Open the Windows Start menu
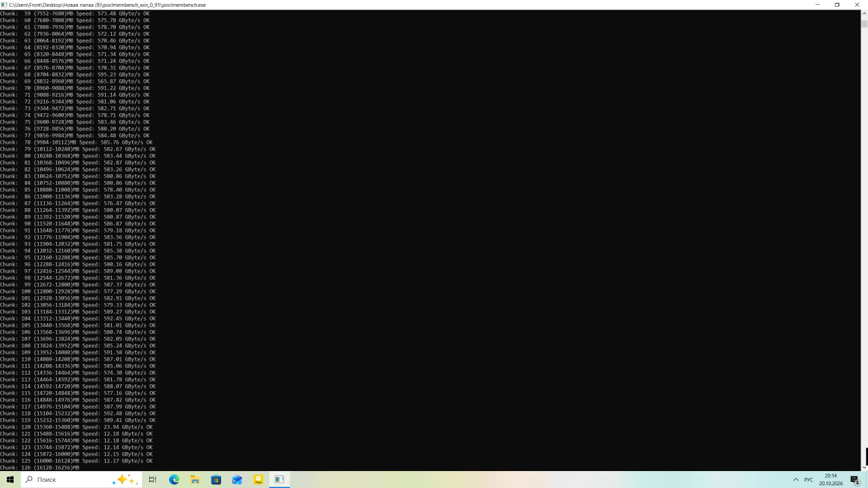Screen dimensions: 868x488 pyautogui.click(x=10, y=480)
